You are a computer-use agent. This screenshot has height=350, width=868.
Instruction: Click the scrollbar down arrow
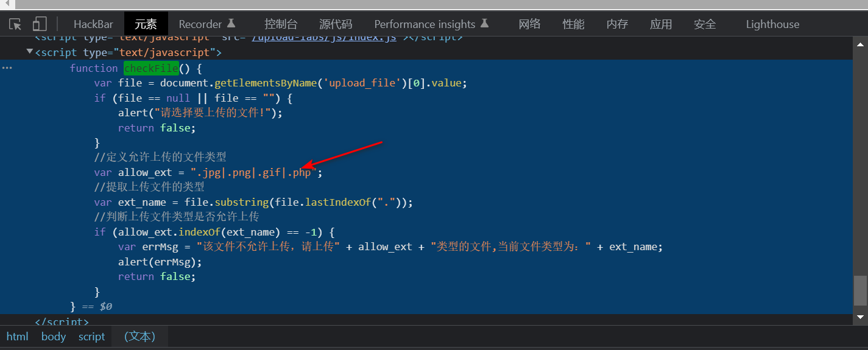coord(860,317)
